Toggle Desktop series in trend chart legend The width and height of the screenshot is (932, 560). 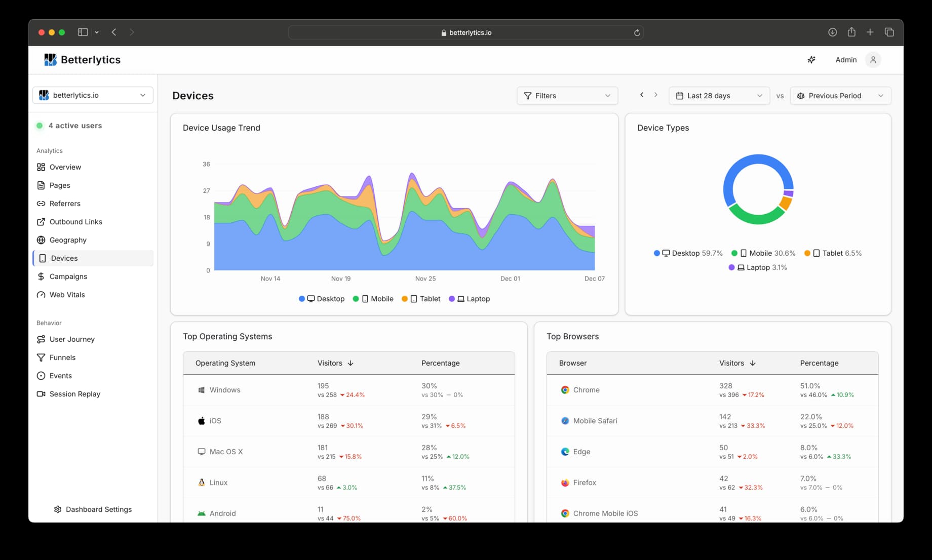(322, 299)
